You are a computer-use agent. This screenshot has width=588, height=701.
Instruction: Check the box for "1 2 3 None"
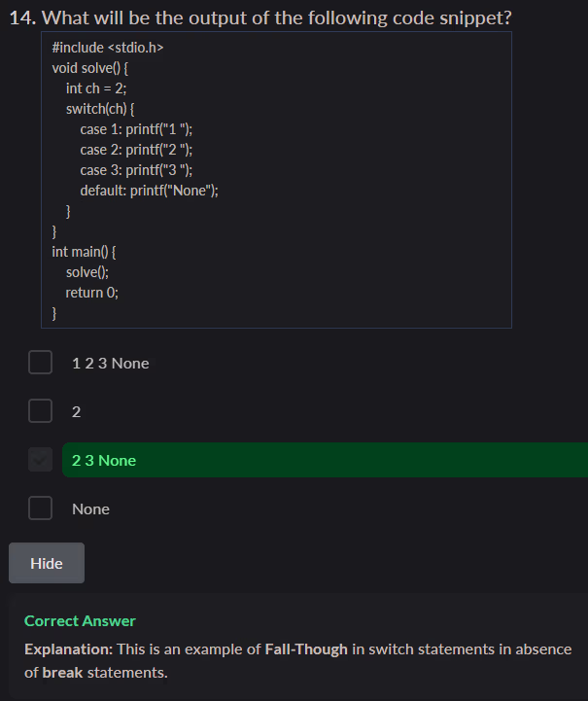click(x=40, y=363)
